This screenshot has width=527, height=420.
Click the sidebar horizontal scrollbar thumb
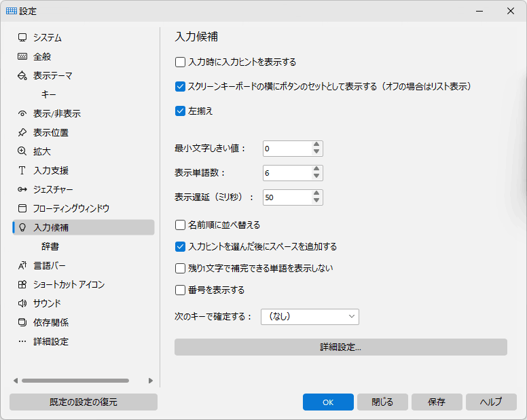[x=75, y=381]
